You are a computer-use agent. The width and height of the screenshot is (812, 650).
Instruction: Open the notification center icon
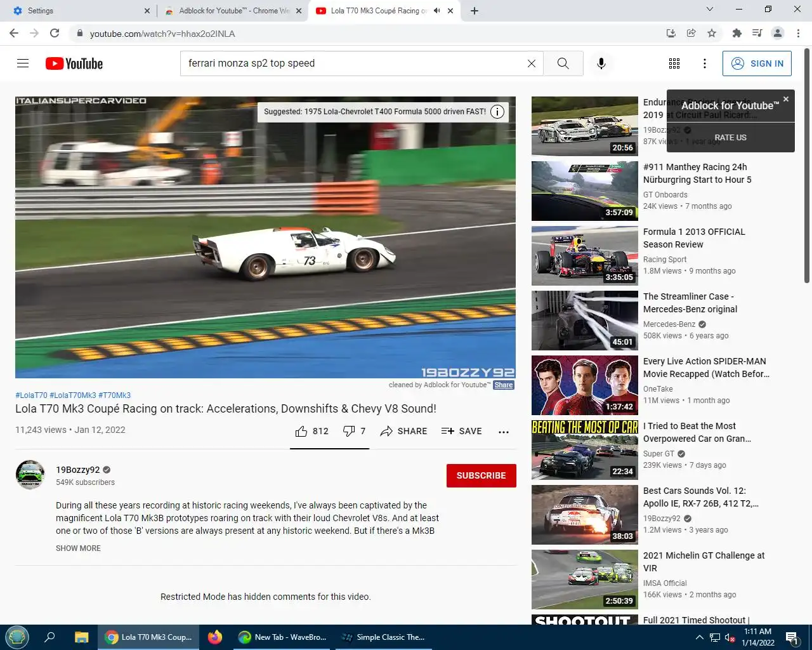[792, 637]
